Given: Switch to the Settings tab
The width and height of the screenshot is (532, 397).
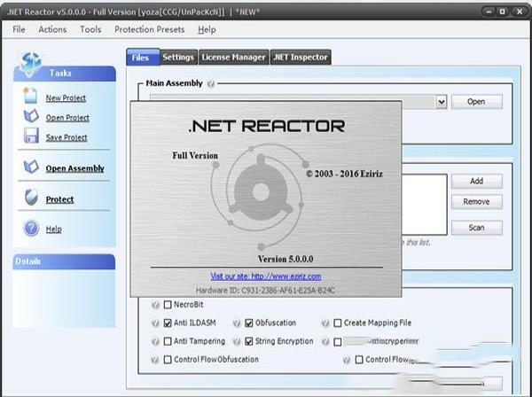Looking at the screenshot, I should click(x=178, y=57).
